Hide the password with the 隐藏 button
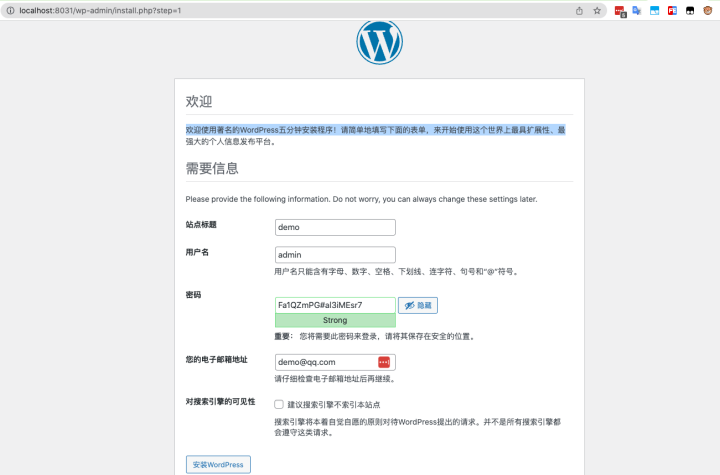The height and width of the screenshot is (475, 720). 418,305
